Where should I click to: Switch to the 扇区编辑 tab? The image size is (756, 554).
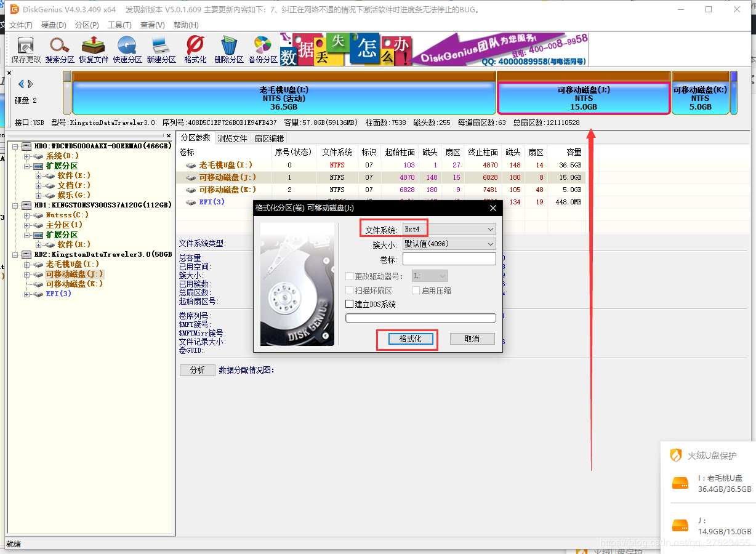269,138
